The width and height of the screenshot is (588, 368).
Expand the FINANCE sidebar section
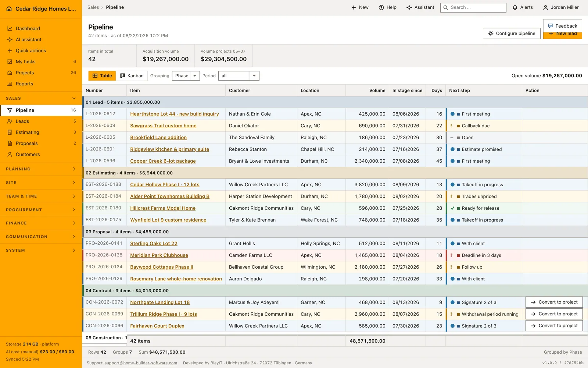[x=41, y=223]
